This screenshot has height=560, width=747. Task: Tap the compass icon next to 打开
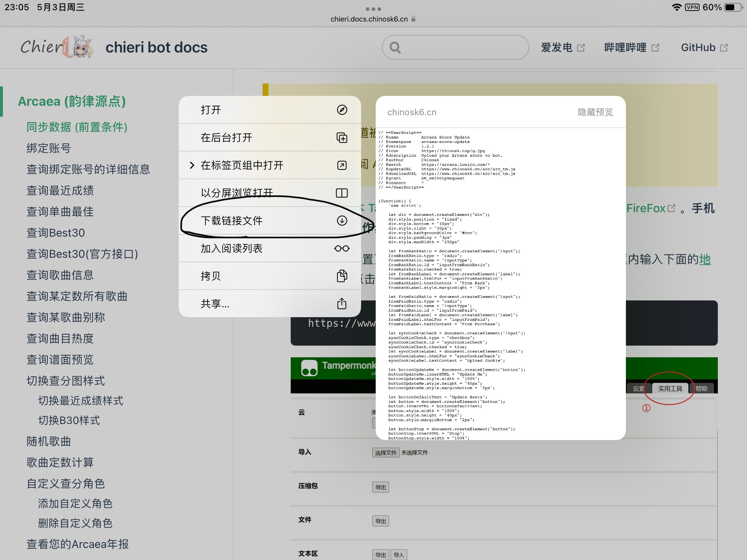point(342,110)
